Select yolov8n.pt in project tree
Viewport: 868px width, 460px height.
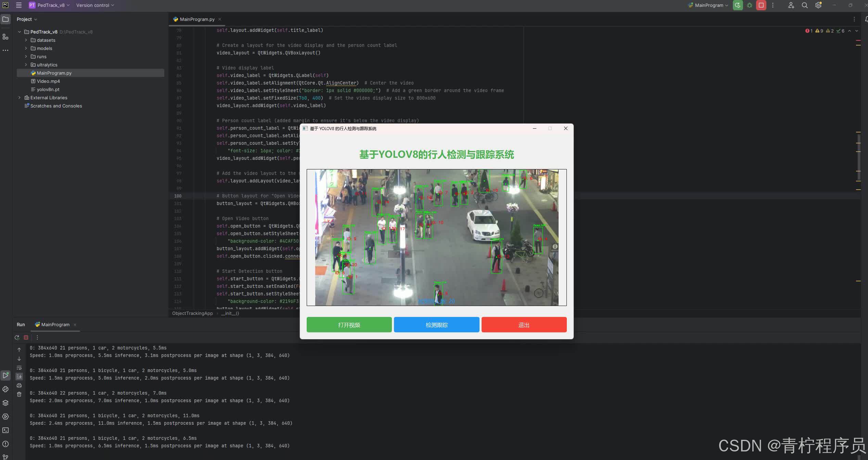(x=48, y=89)
